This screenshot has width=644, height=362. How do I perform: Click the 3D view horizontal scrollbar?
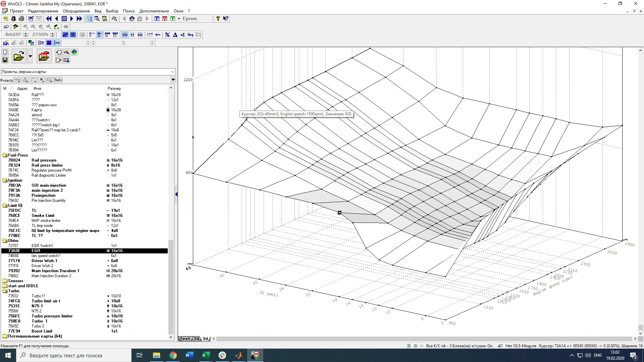click(x=424, y=339)
